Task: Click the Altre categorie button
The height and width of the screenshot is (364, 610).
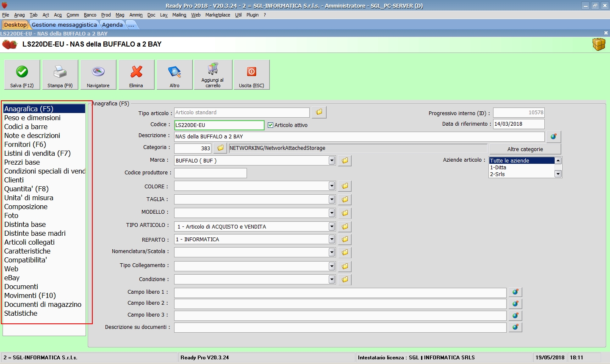Action: [x=525, y=149]
